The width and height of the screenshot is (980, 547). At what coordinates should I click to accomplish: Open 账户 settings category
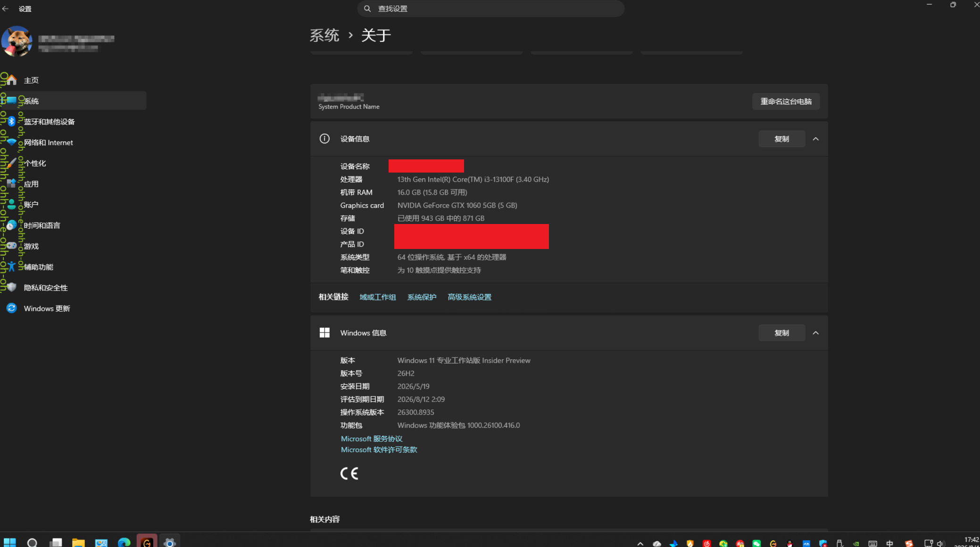pyautogui.click(x=73, y=205)
